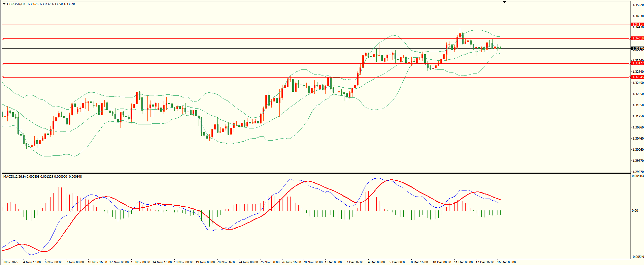This screenshot has height=265, width=644.
Task: Click the right handle of the 1.32645 line
Action: pyautogui.click(x=630, y=77)
